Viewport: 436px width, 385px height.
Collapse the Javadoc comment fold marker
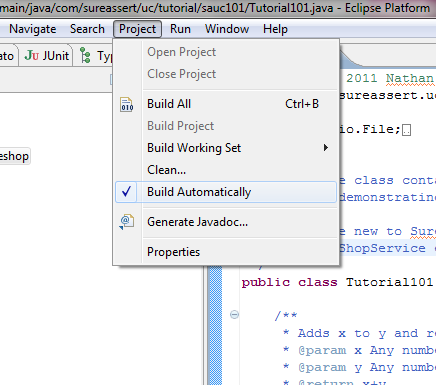234,314
